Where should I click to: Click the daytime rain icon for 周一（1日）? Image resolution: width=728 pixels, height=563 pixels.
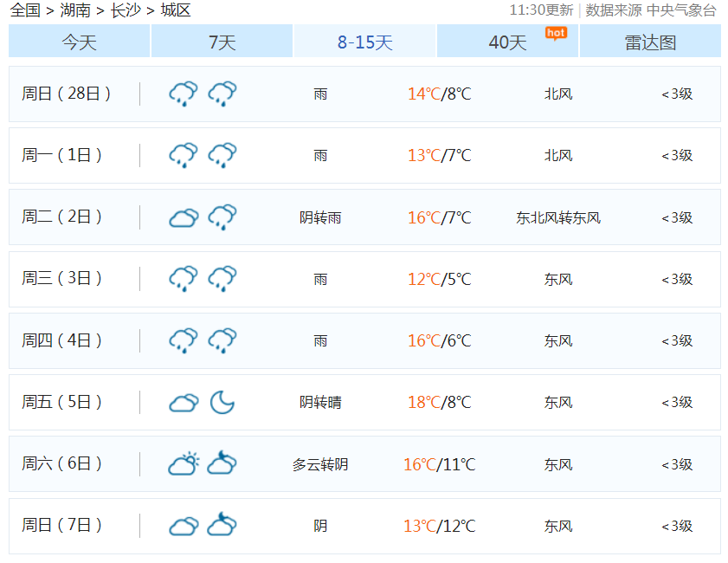click(183, 154)
